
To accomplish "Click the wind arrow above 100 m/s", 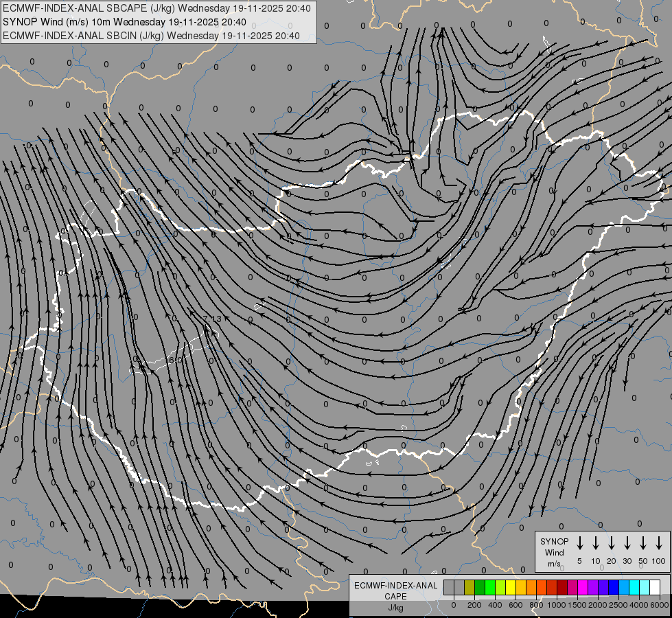I will click(659, 543).
